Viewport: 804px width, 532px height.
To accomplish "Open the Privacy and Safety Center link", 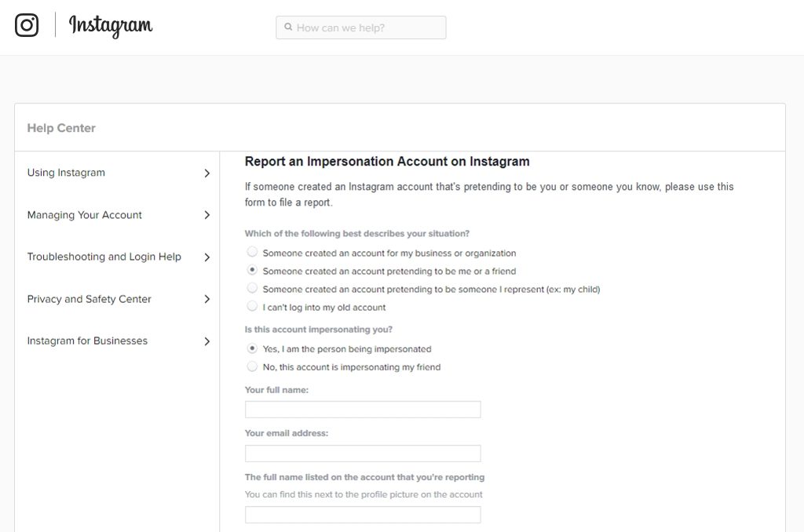I will (x=90, y=299).
